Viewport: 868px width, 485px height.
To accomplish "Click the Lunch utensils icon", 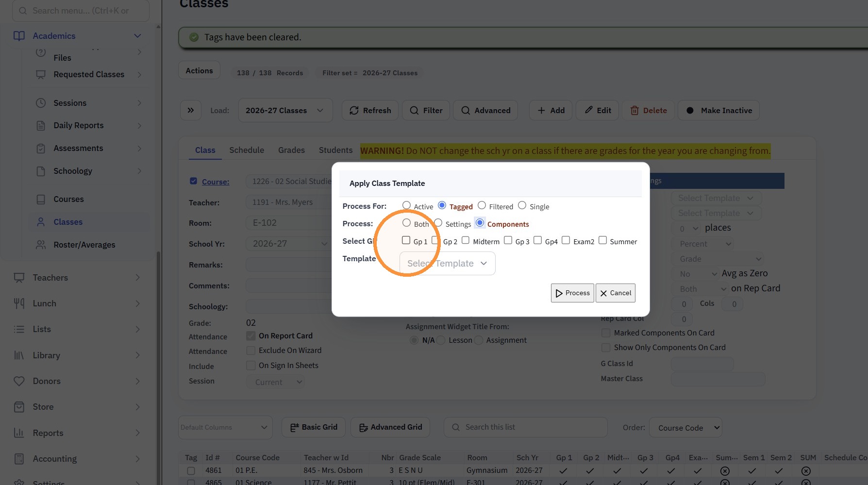I will (x=19, y=303).
